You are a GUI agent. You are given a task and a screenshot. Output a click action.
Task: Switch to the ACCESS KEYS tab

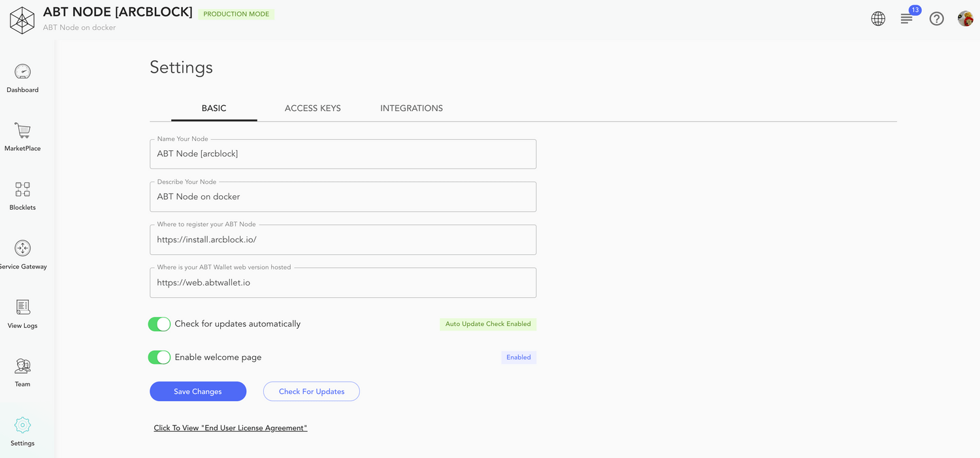click(x=313, y=108)
